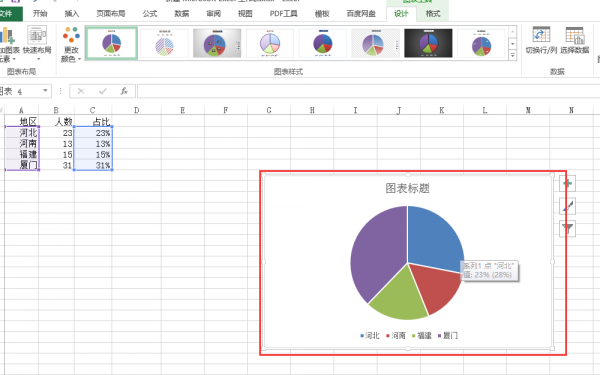
Task: Switch to the 设计 tab
Action: click(x=401, y=14)
